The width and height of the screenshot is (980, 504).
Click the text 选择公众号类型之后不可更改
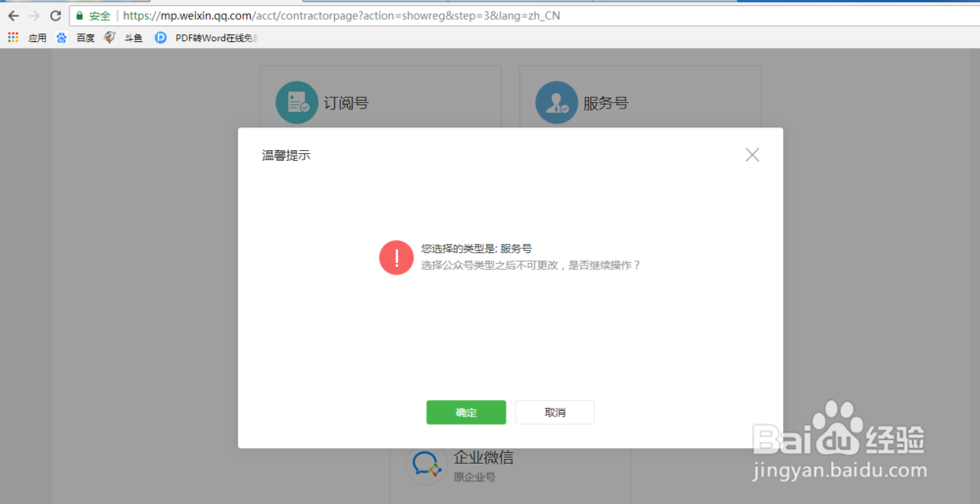pyautogui.click(x=491, y=265)
